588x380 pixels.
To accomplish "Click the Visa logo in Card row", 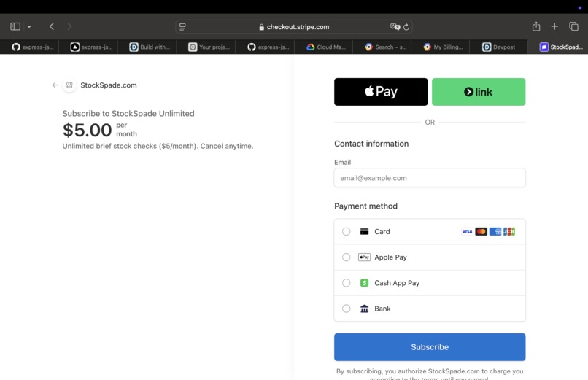I will 467,232.
